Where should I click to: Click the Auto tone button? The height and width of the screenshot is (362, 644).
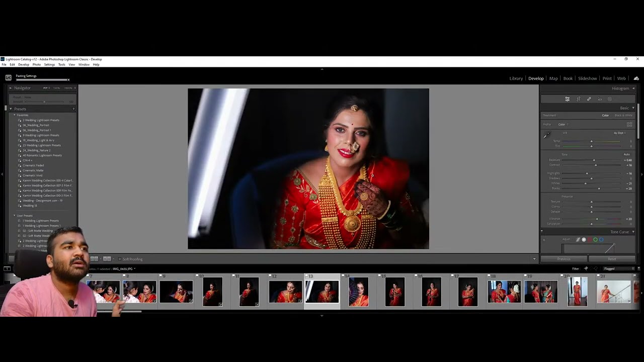click(626, 154)
